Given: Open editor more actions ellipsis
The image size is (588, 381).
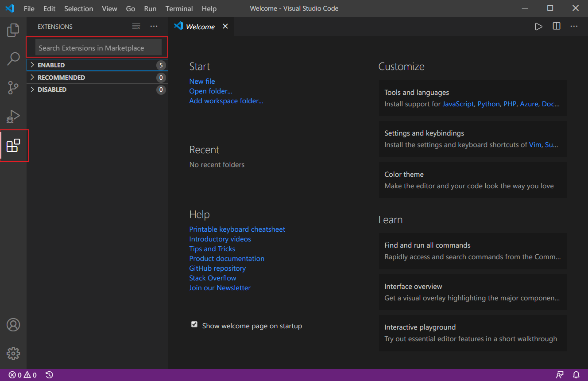Looking at the screenshot, I should click(x=574, y=27).
